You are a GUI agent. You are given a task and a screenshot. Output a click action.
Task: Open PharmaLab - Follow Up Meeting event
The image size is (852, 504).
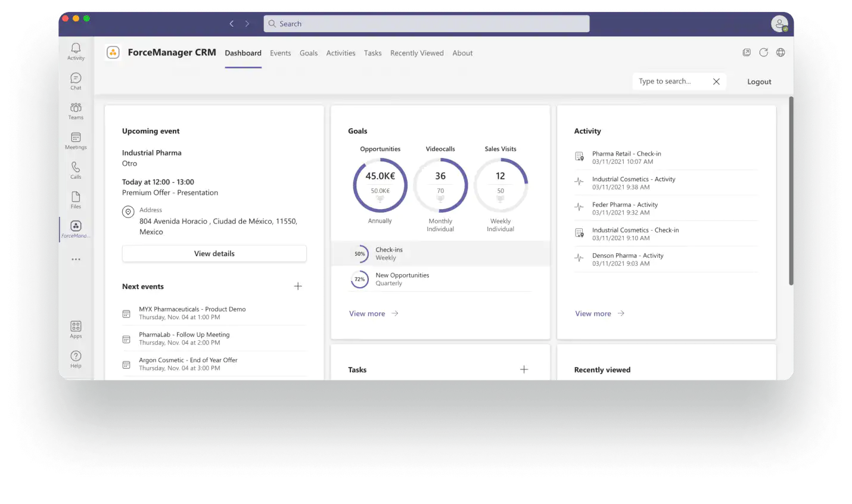click(214, 339)
